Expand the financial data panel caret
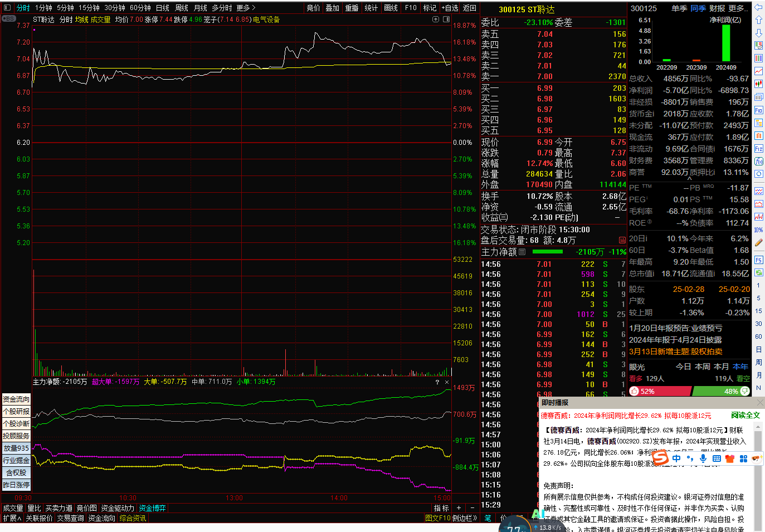The width and height of the screenshot is (765, 532). 690,179
